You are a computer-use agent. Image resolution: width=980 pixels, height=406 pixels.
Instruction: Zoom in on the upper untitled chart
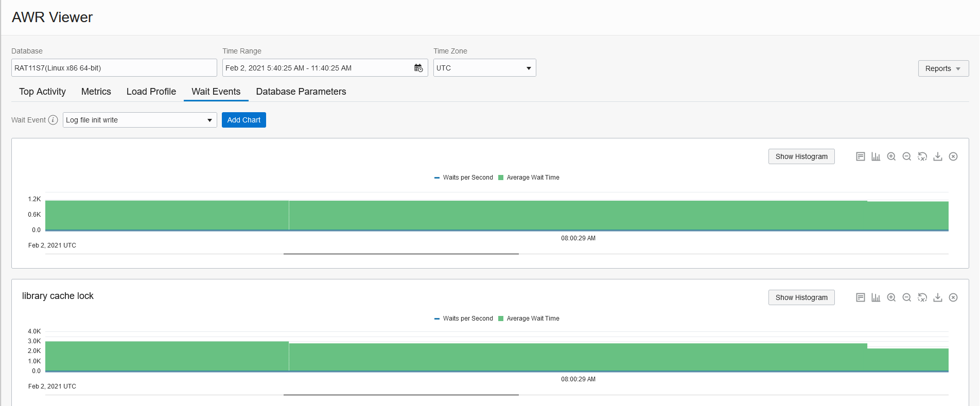pos(891,156)
